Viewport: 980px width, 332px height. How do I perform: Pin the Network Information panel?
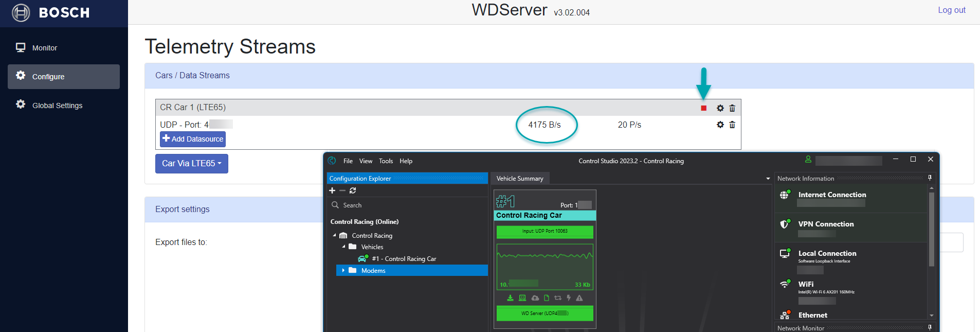tap(930, 178)
